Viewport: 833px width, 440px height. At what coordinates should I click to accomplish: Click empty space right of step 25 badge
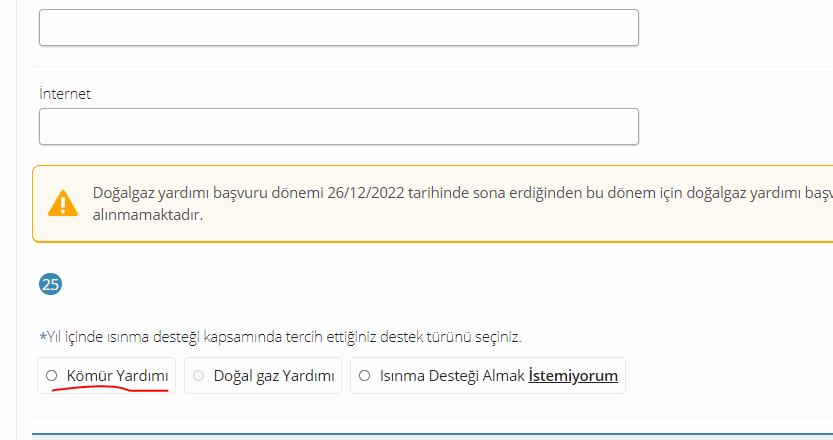tap(372, 284)
